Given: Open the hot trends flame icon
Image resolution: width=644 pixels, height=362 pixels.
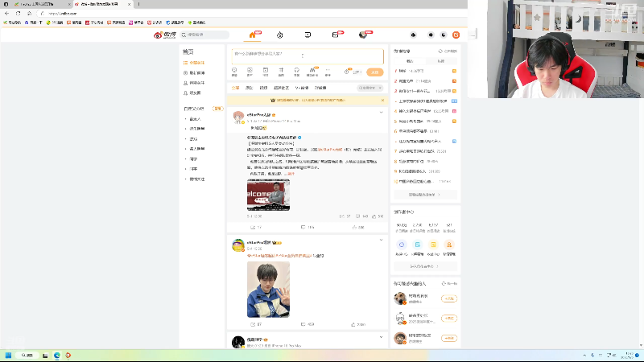Looking at the screenshot, I should (x=279, y=35).
